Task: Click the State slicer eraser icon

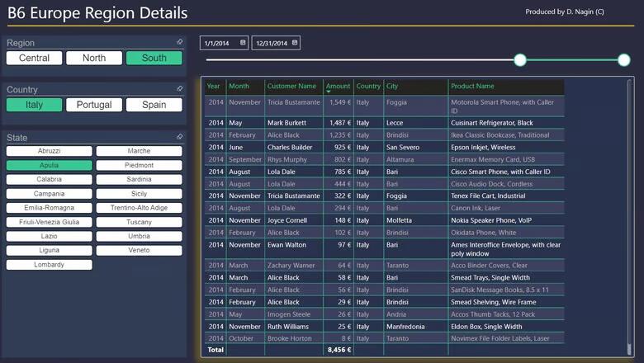Action: (x=180, y=137)
